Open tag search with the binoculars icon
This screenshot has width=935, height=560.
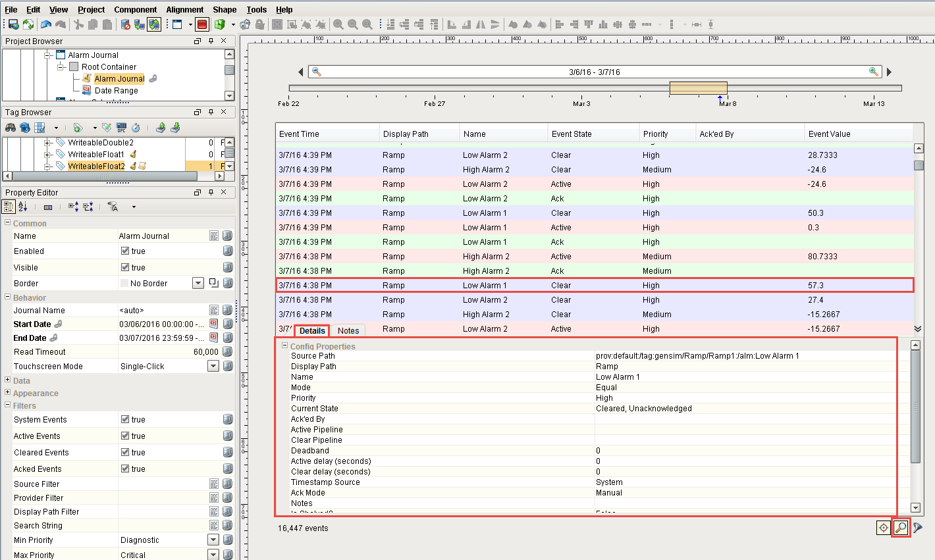[11, 128]
